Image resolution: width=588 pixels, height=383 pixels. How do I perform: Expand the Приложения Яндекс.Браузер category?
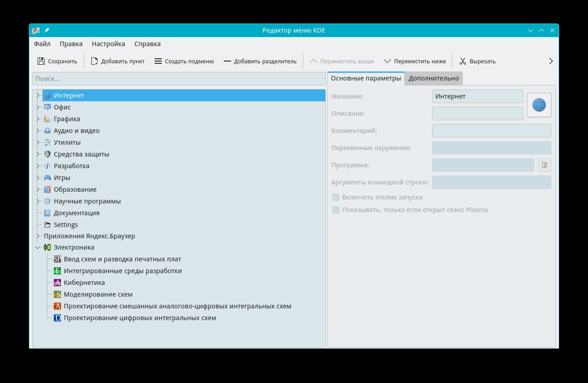click(38, 236)
